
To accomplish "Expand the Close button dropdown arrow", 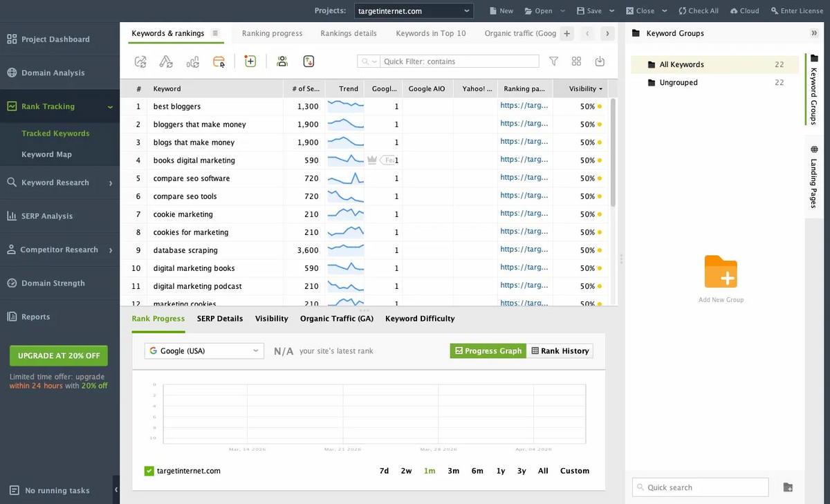I will (x=664, y=10).
